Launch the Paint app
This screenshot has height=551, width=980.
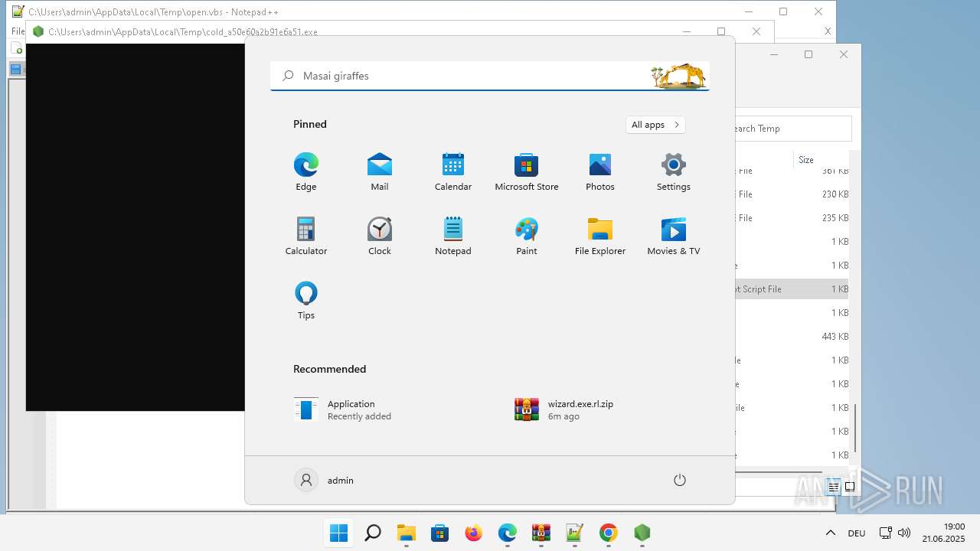[527, 236]
